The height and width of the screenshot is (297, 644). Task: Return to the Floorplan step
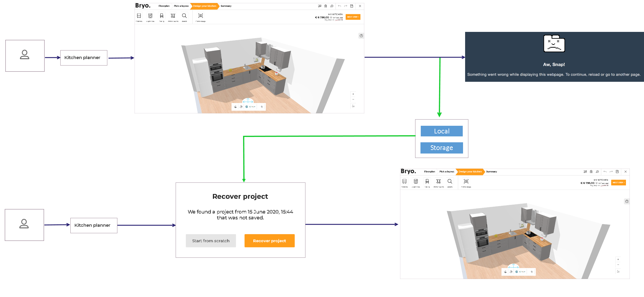click(x=164, y=6)
